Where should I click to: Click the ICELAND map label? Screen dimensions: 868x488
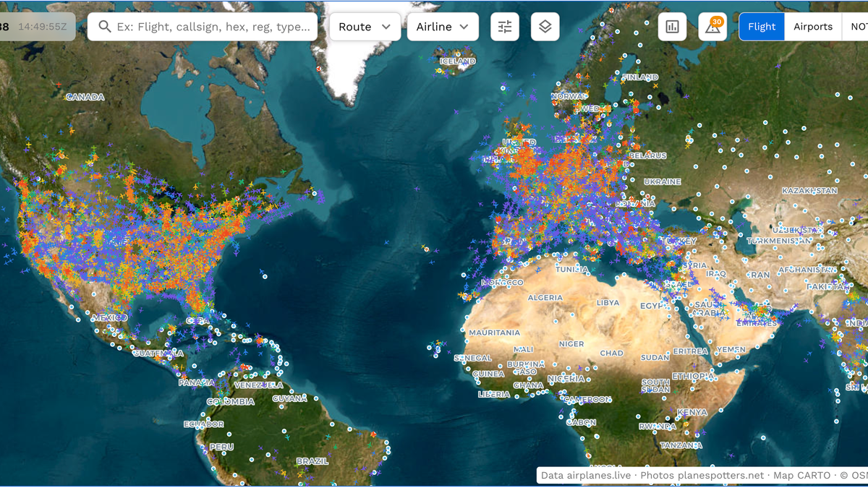[458, 61]
